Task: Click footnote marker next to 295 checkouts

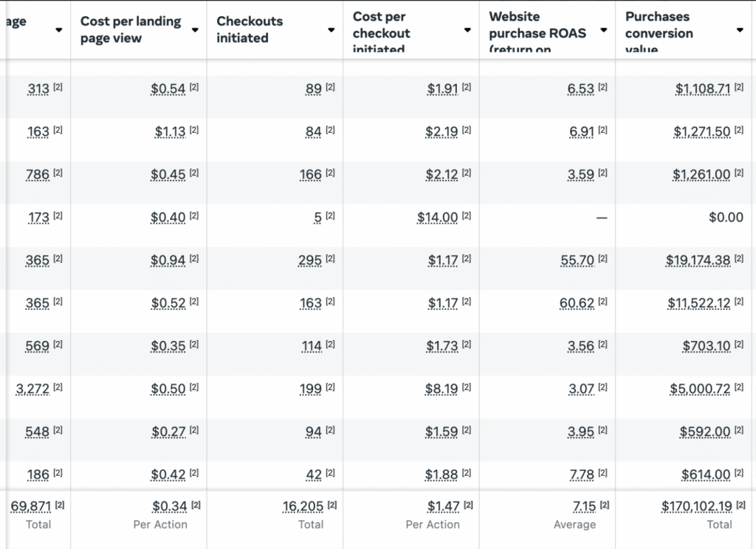Action: click(x=330, y=259)
